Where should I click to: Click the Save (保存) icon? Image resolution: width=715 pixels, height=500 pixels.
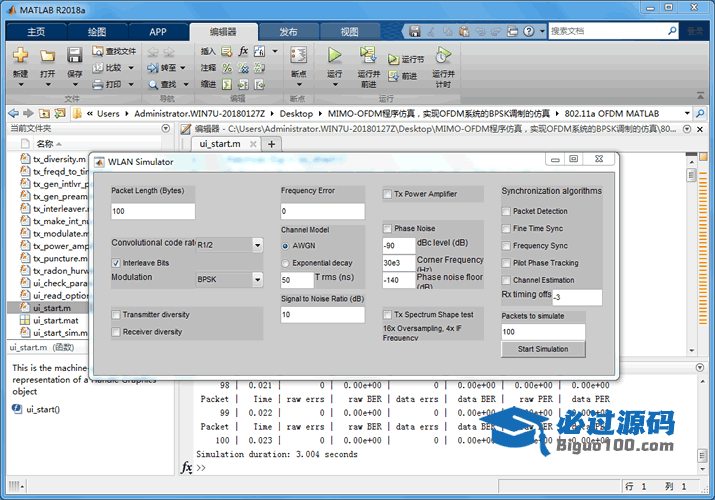click(74, 56)
